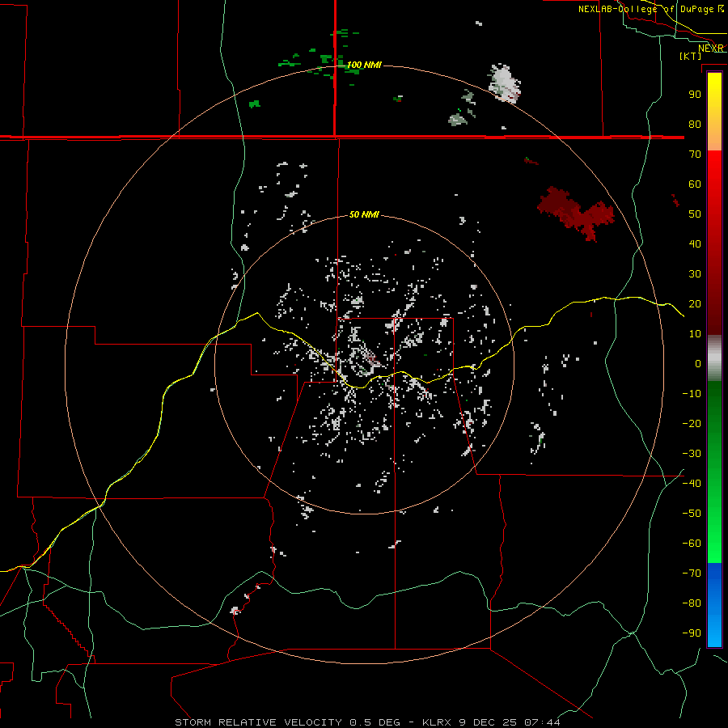The height and width of the screenshot is (728, 728).
Task: Click the [KT] units label
Action: [691, 56]
